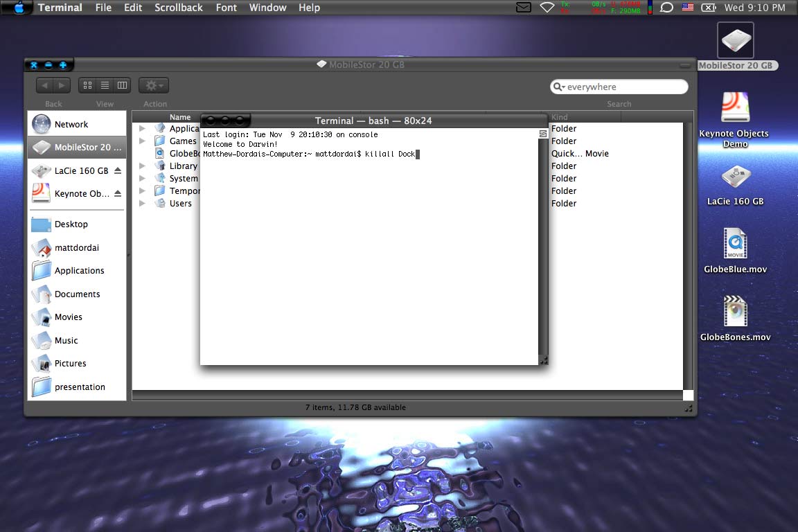Viewport: 798px width, 532px height.
Task: Expand the Temporary folder disclosure triangle
Action: (x=143, y=191)
